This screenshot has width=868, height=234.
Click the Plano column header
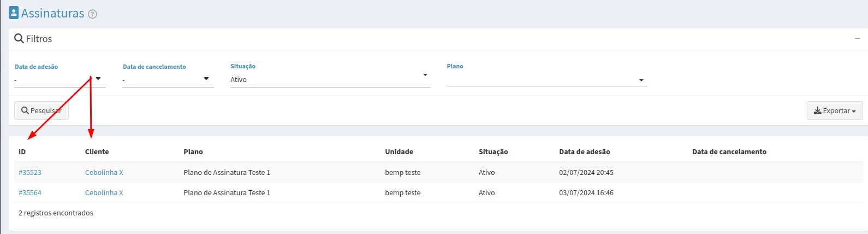[x=193, y=151]
